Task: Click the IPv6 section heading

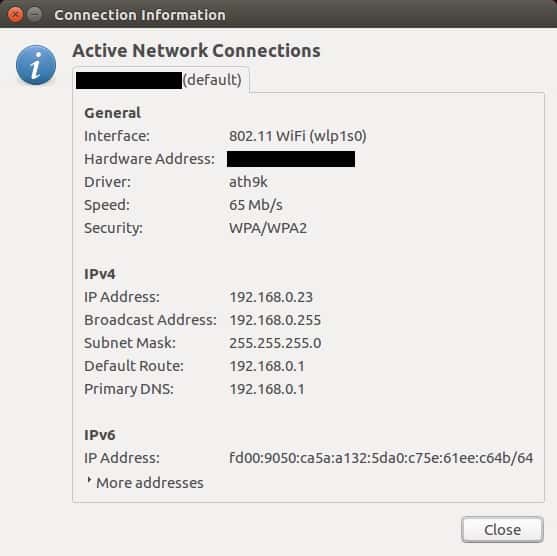Action: (99, 435)
